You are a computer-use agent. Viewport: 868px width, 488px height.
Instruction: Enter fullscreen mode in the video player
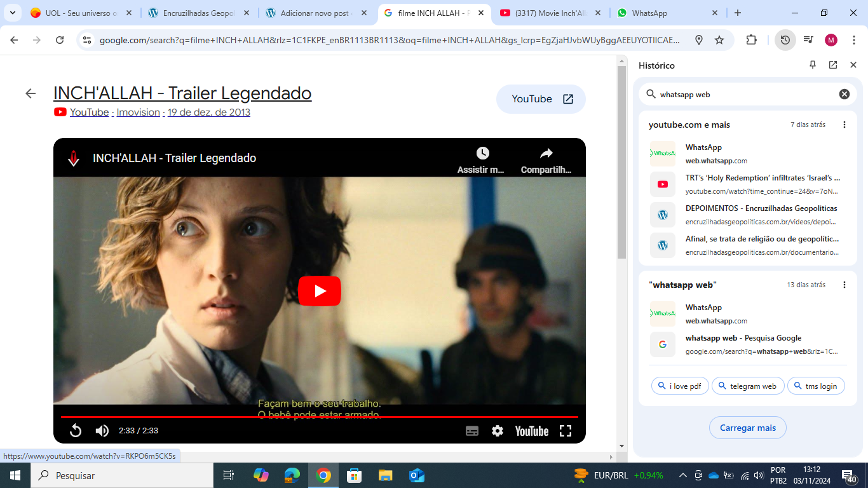pyautogui.click(x=566, y=431)
